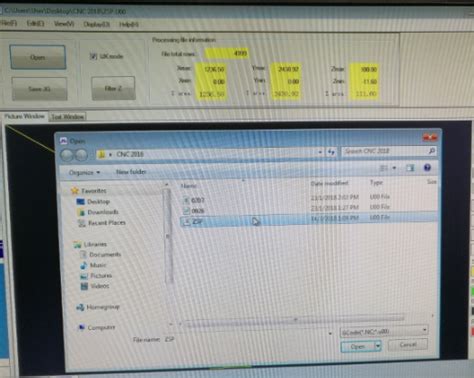The height and width of the screenshot is (378, 474).
Task: Open Display menu in main window
Action: pyautogui.click(x=96, y=24)
